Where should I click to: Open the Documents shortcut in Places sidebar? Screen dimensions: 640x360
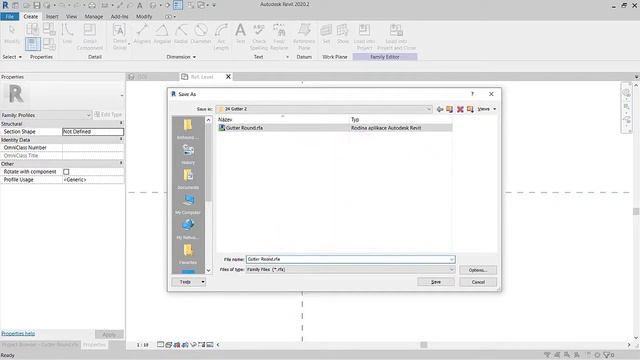(x=188, y=179)
